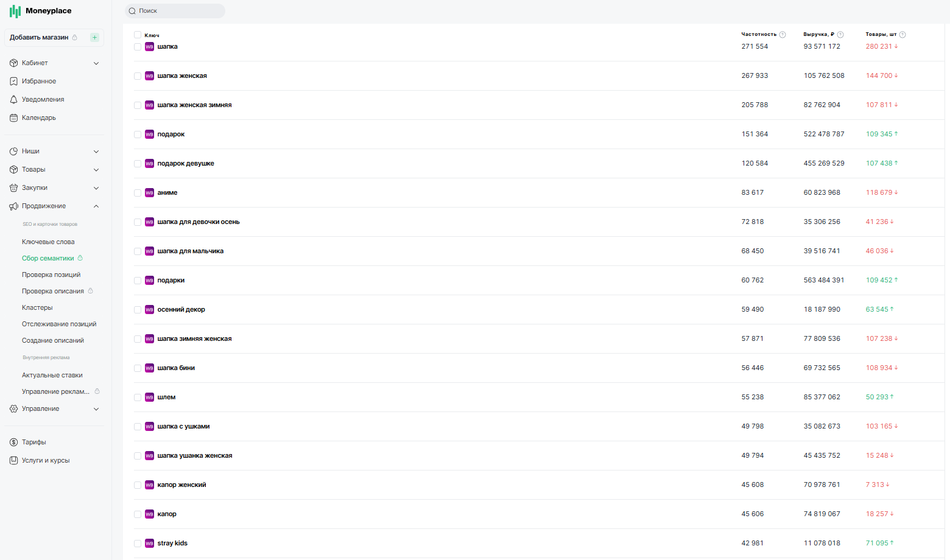This screenshot has width=950, height=560.
Task: Click the help icon next to Выручка
Action: pos(840,35)
